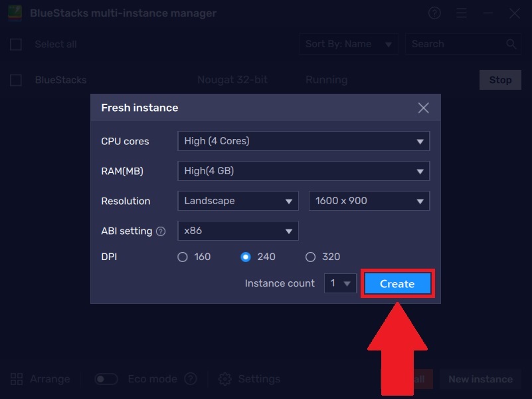Select DPI 160 radio button

(183, 257)
